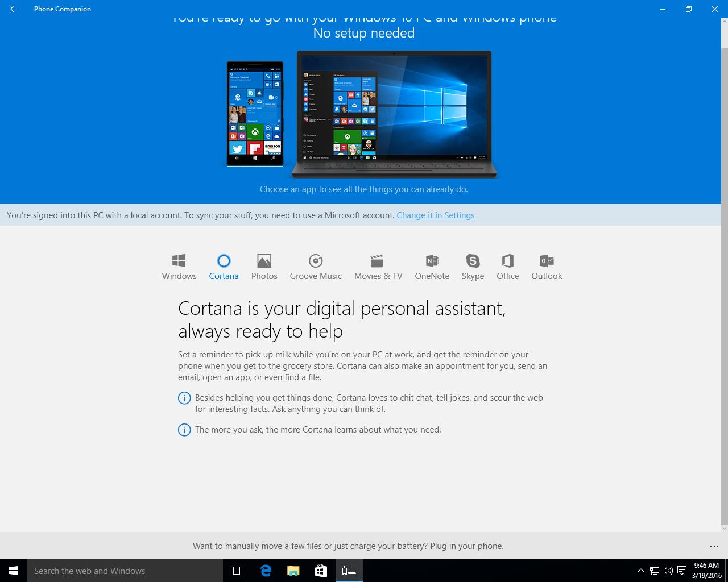This screenshot has height=582, width=728.
Task: Click the Outlook label under its icon
Action: coord(547,276)
